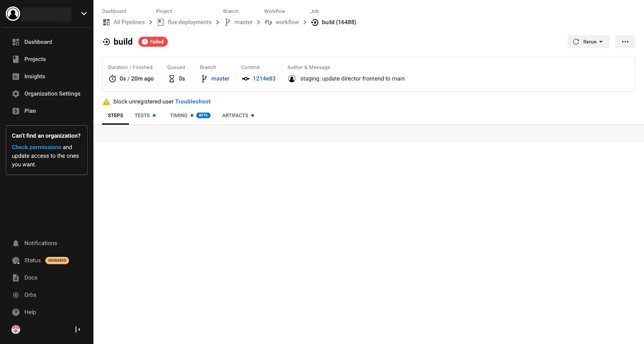This screenshot has width=644, height=344.
Task: Click Check permissions link
Action: click(x=36, y=147)
